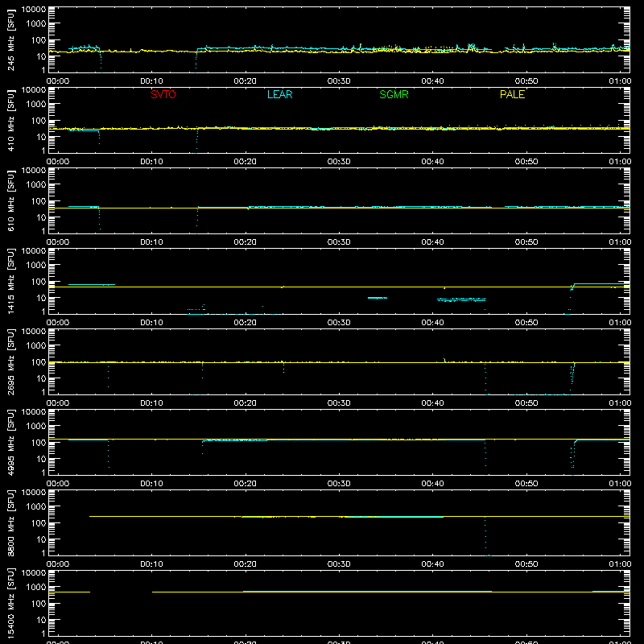This screenshot has height=644, width=644.
Task: Click 00:40 tick under 2695 MHz plot
Action: click(x=432, y=403)
